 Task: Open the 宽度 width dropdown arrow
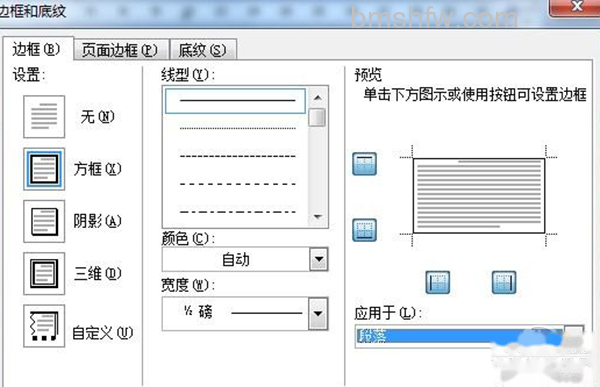(318, 314)
